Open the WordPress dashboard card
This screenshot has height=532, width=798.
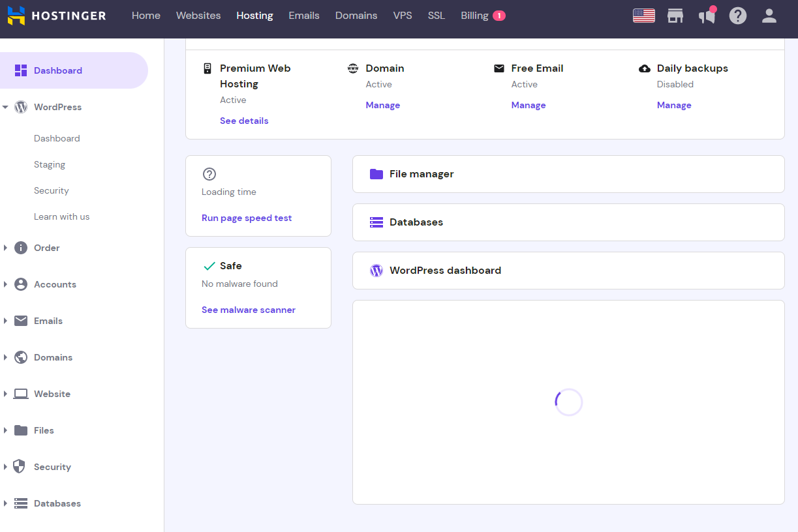pyautogui.click(x=568, y=271)
